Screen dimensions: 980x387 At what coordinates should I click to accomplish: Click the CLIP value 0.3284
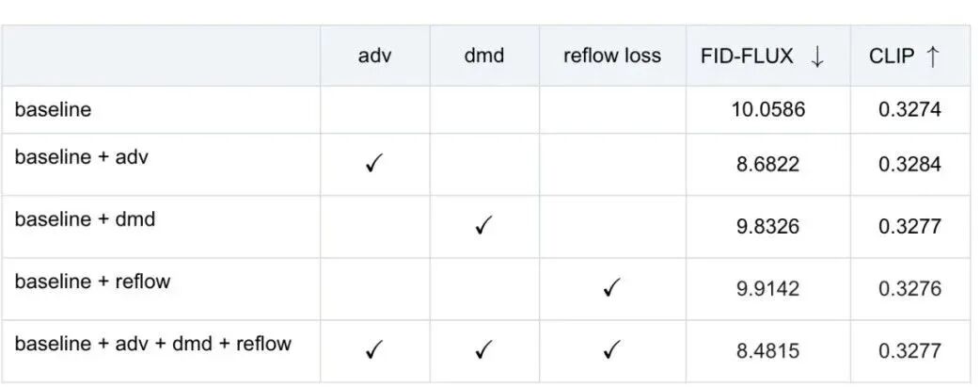(x=910, y=165)
